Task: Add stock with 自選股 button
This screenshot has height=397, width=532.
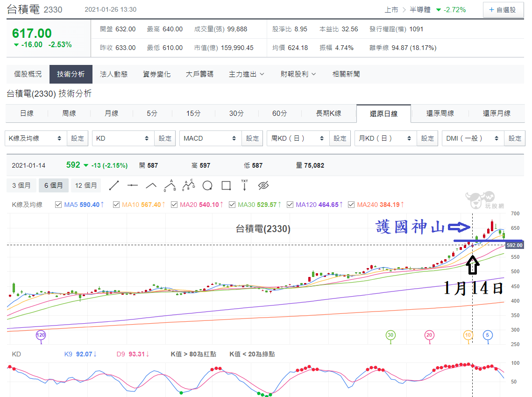Action: [x=503, y=10]
